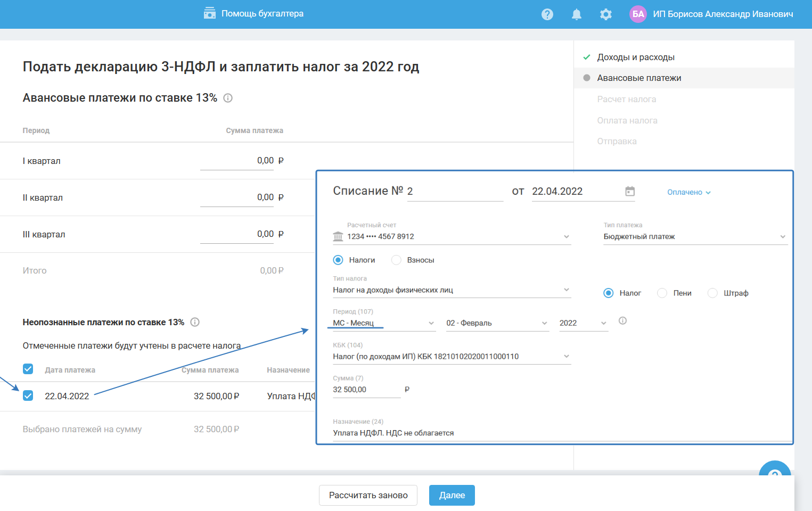Image resolution: width=812 pixels, height=511 pixels.
Task: Click the Выбрано платежей на сумму label
Action: pos(82,429)
